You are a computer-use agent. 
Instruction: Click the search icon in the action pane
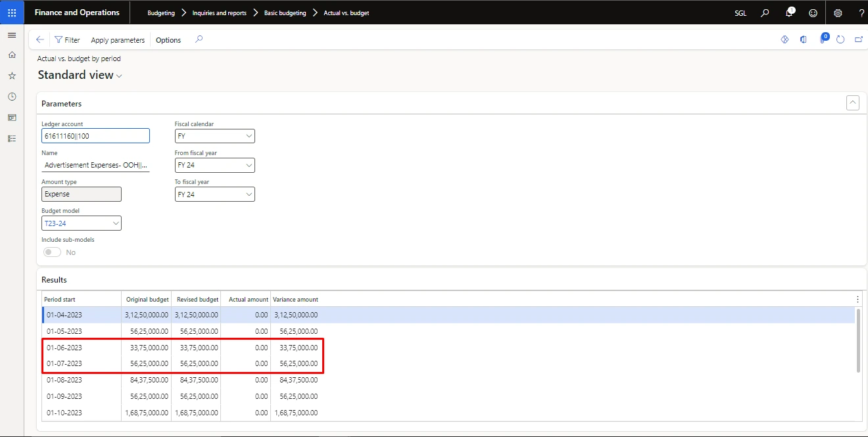[x=199, y=39]
